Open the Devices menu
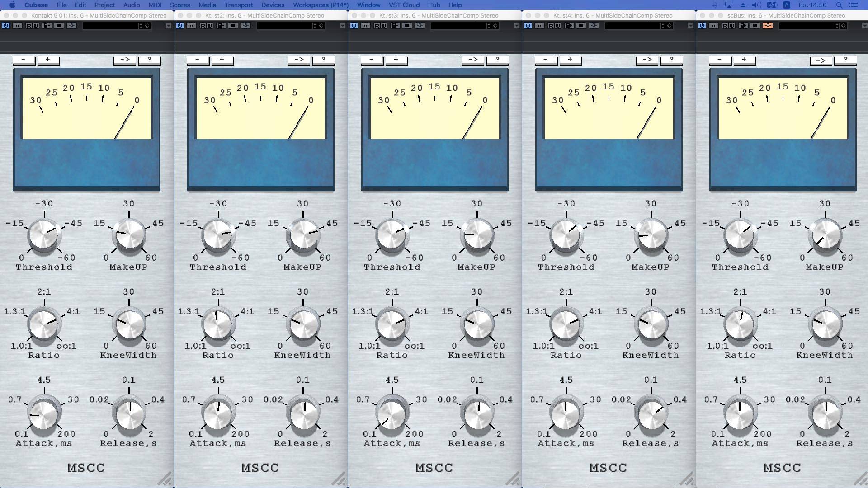Viewport: 868px width, 488px height. [x=273, y=5]
